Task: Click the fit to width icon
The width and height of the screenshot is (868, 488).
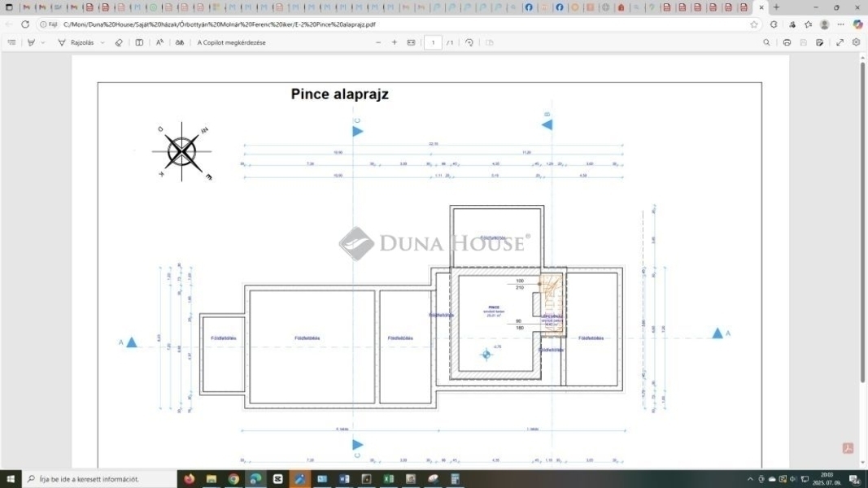Action: click(412, 42)
